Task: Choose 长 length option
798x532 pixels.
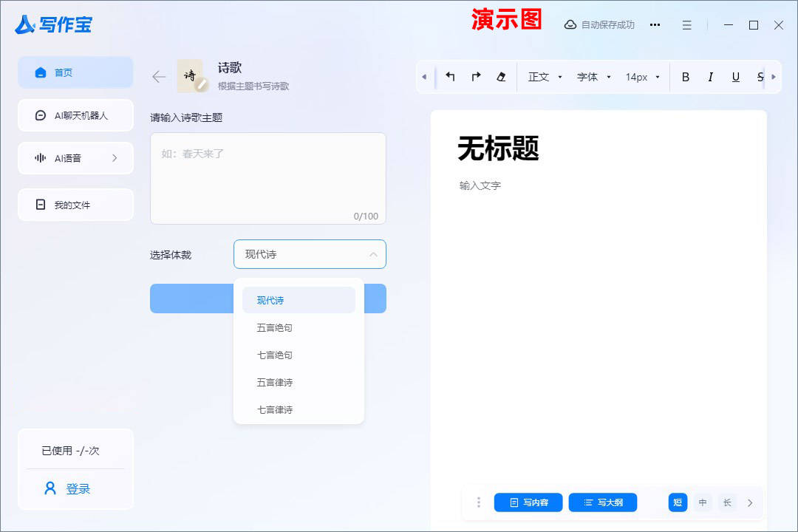Action: [727, 502]
